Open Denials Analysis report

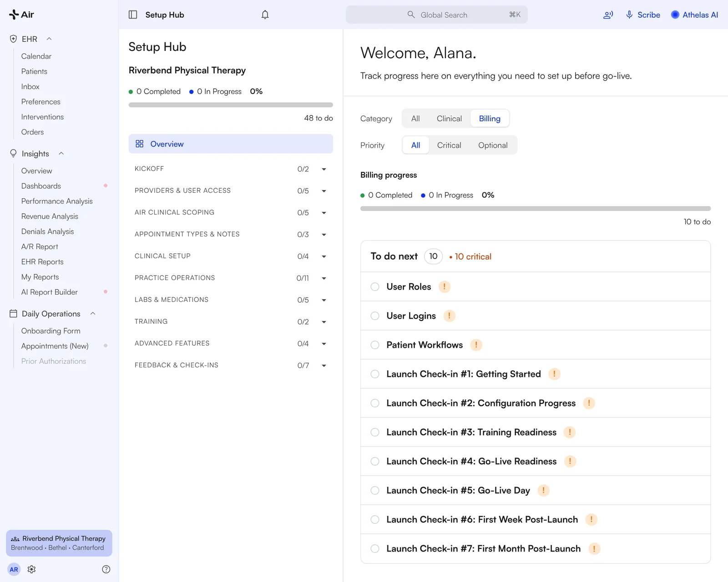[x=47, y=231]
